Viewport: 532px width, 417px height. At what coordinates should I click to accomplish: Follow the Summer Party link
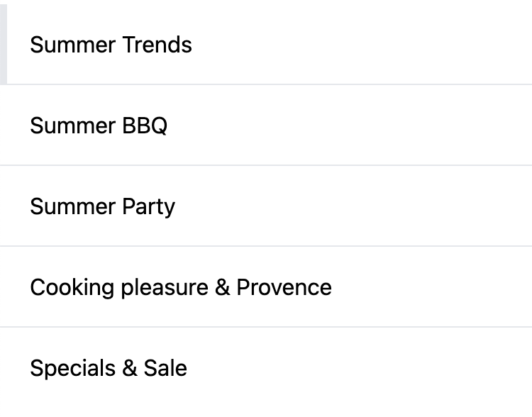click(x=102, y=206)
